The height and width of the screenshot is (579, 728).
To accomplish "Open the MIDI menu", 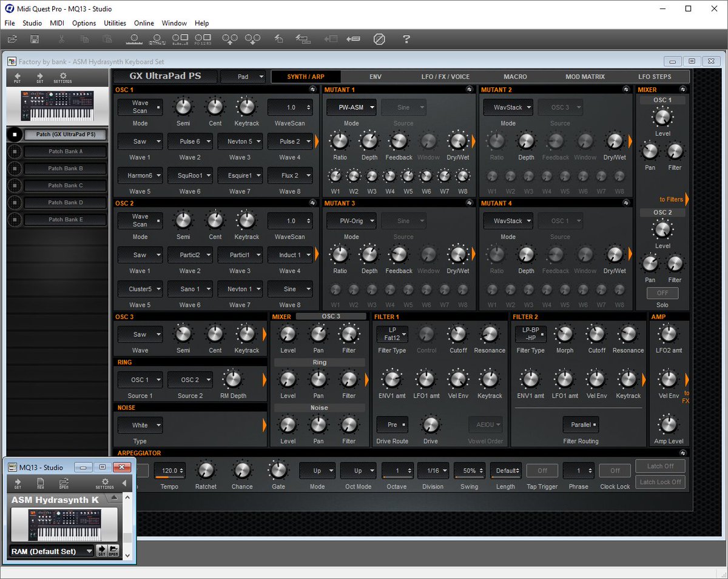I will pyautogui.click(x=57, y=23).
